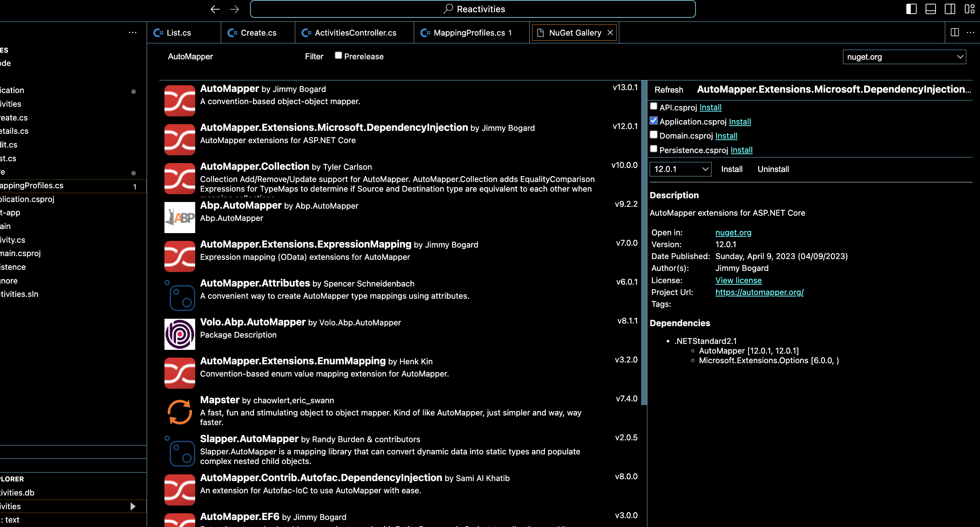The height and width of the screenshot is (527, 980).
Task: Check the API.csproj checkbox
Action: (654, 106)
